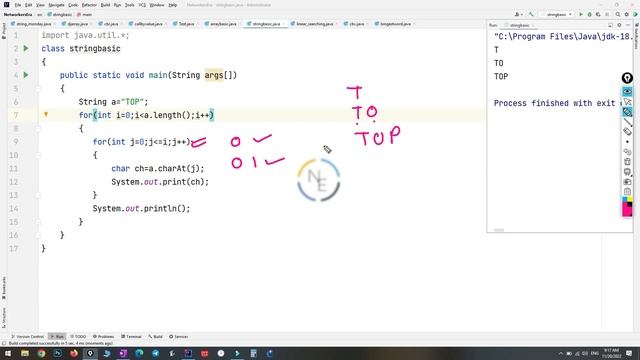Open the Project side panel tab
Screen dimensions: 640x360
[4, 31]
